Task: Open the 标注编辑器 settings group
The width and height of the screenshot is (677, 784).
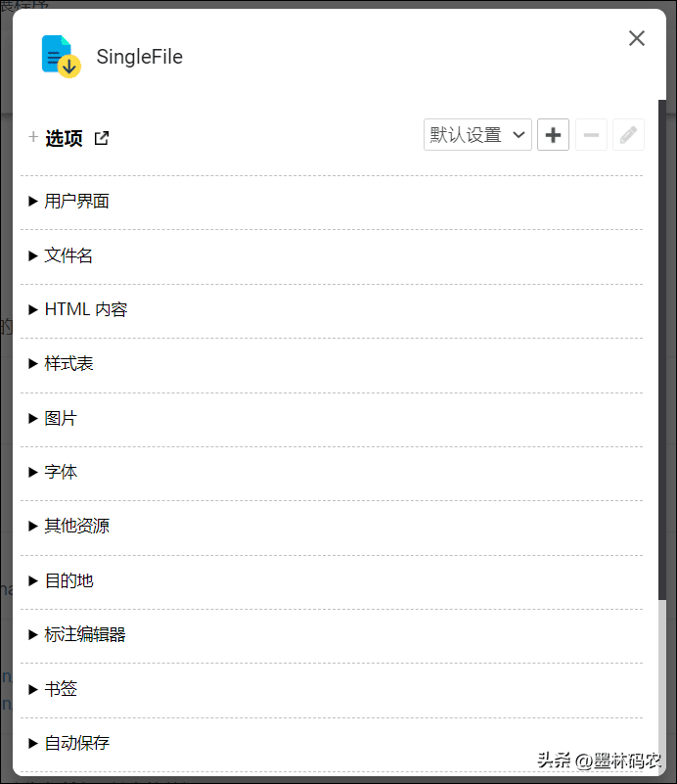Action: [84, 635]
